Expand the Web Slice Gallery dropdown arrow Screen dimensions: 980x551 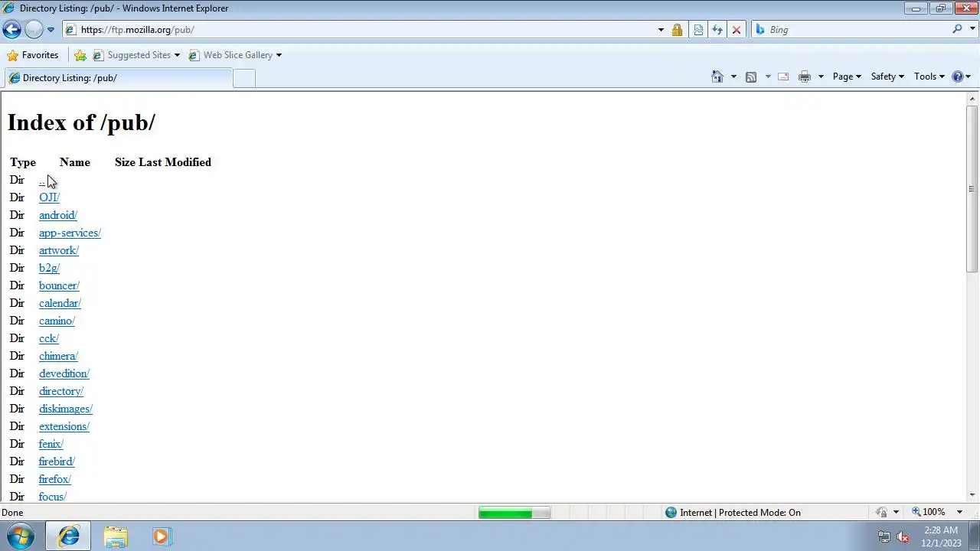279,55
